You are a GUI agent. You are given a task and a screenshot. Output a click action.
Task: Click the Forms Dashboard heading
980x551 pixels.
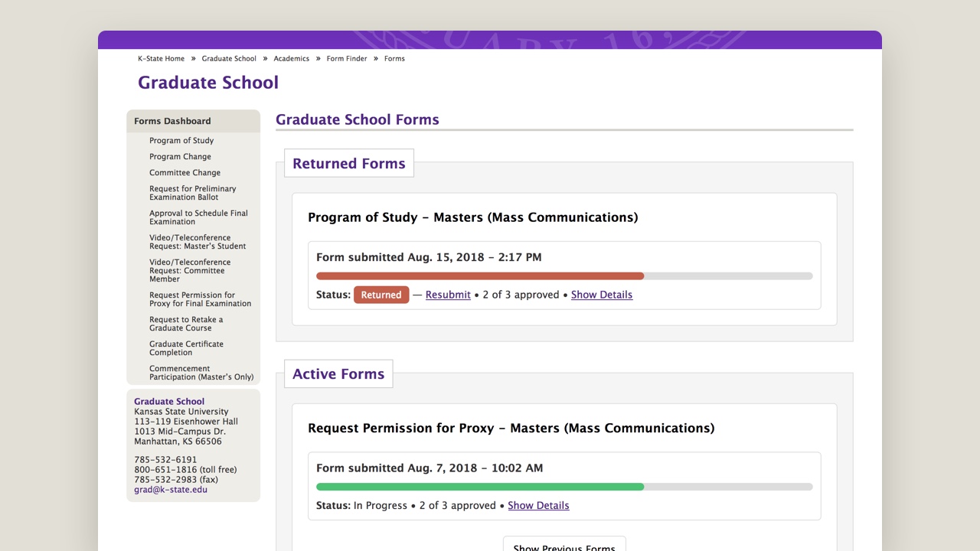point(172,121)
